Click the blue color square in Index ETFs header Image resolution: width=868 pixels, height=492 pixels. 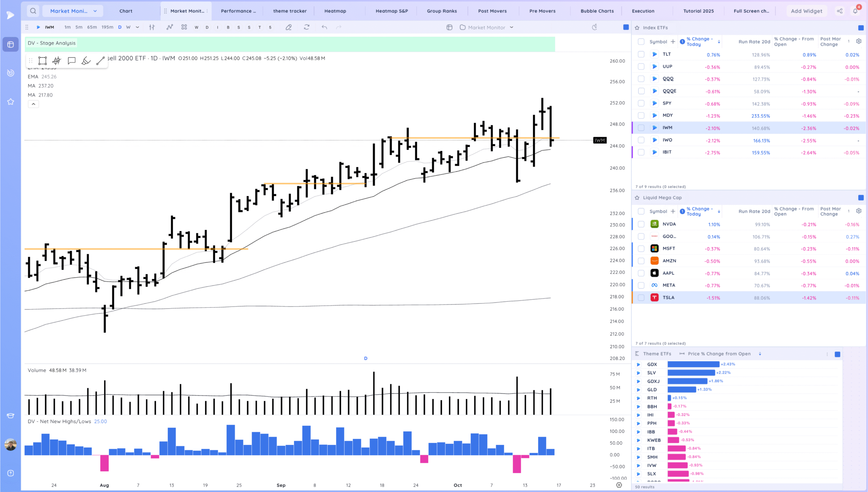[x=861, y=28]
